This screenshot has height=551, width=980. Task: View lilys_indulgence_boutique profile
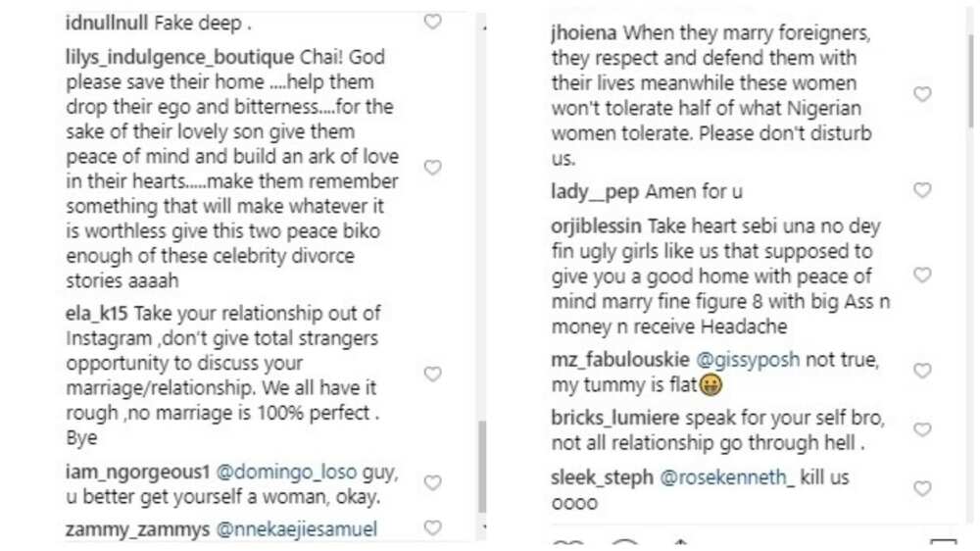(x=180, y=58)
